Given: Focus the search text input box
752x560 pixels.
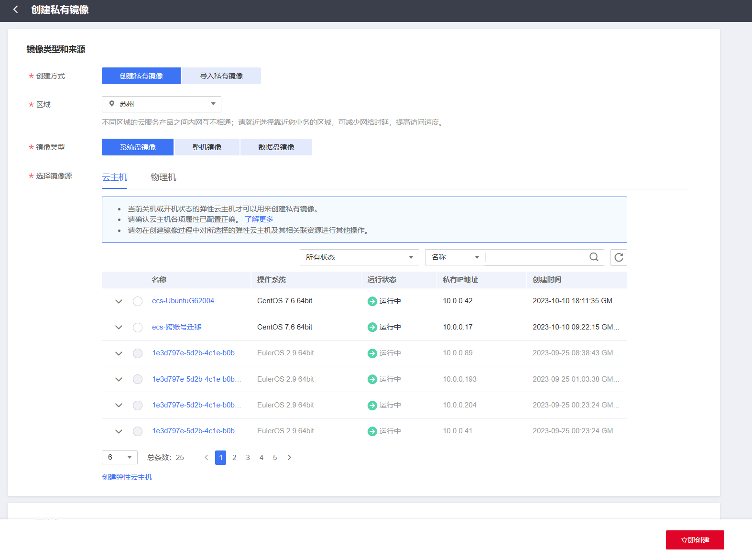Looking at the screenshot, I should (x=536, y=257).
